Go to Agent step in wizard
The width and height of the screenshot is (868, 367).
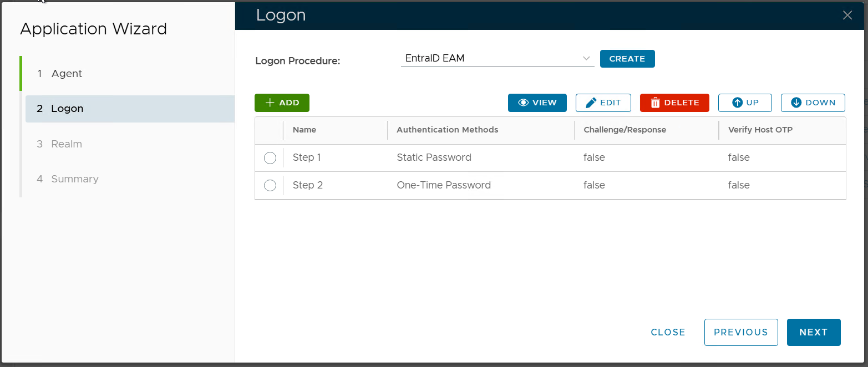pyautogui.click(x=67, y=74)
